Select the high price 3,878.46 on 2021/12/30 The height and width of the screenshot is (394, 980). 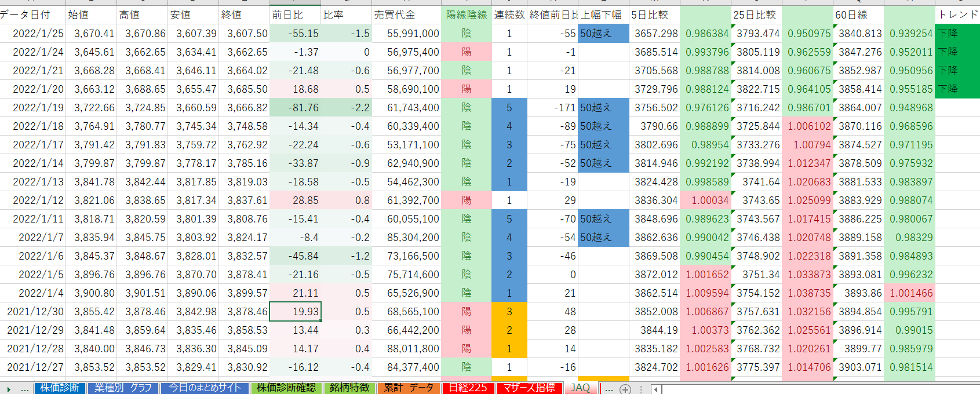pyautogui.click(x=142, y=312)
